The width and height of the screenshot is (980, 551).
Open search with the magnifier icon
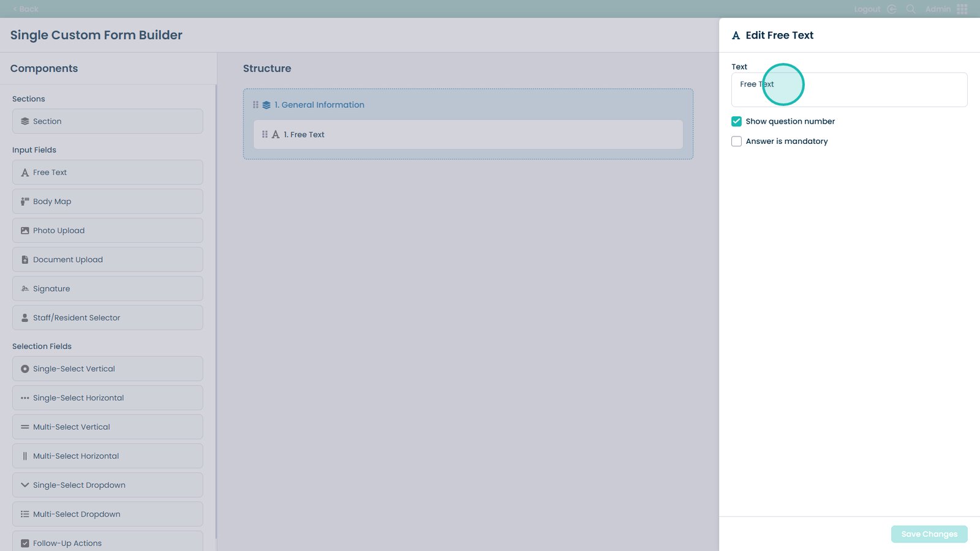tap(911, 9)
